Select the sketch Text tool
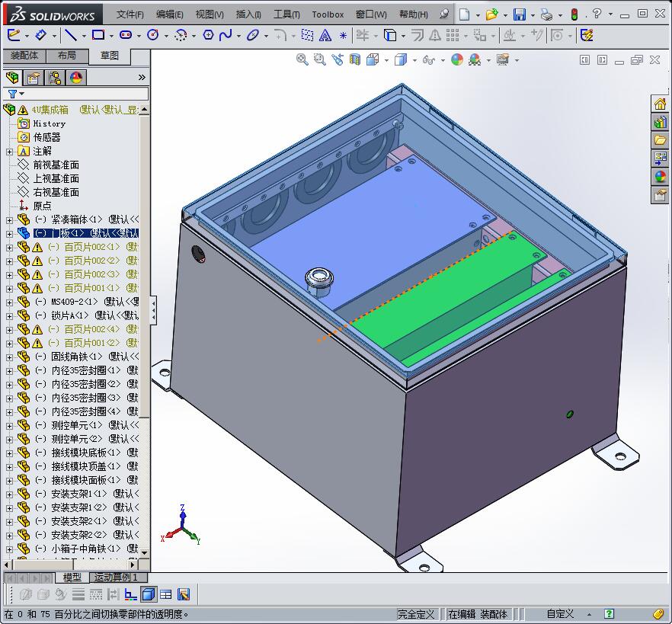 click(325, 35)
